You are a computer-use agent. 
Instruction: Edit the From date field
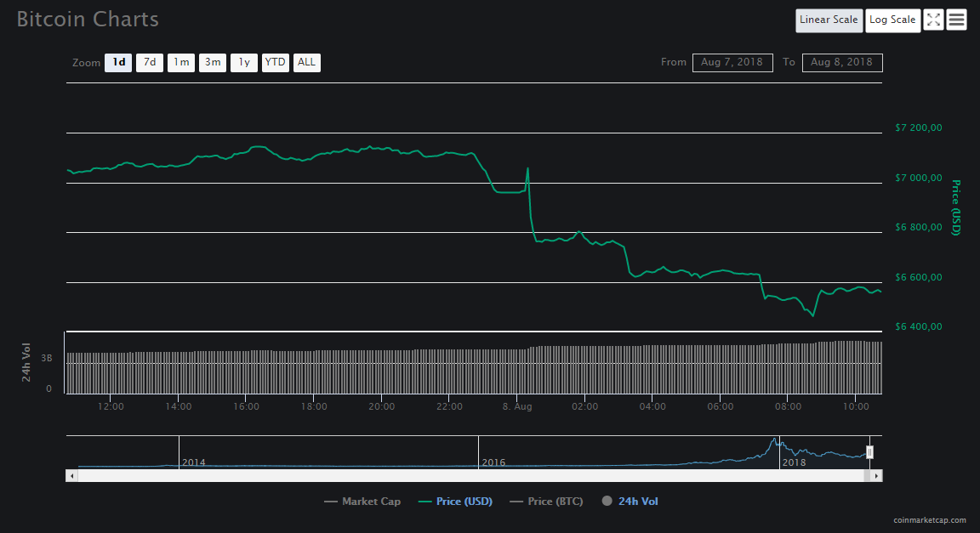(x=732, y=63)
